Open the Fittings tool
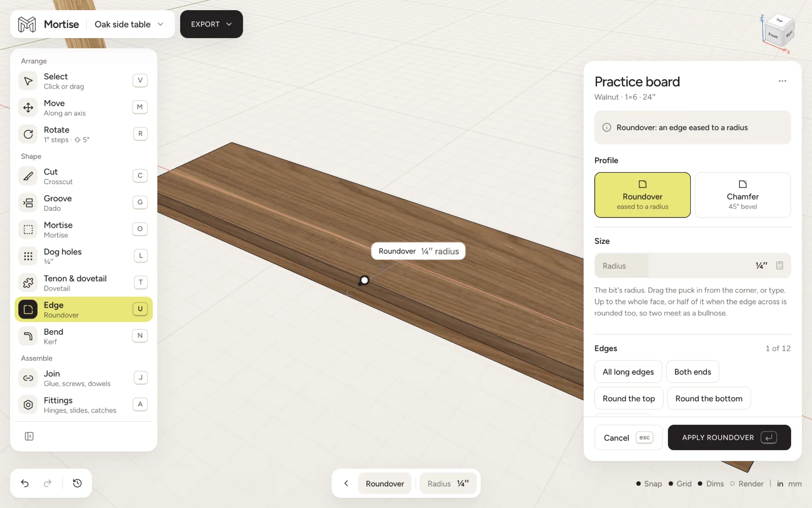 click(x=84, y=405)
